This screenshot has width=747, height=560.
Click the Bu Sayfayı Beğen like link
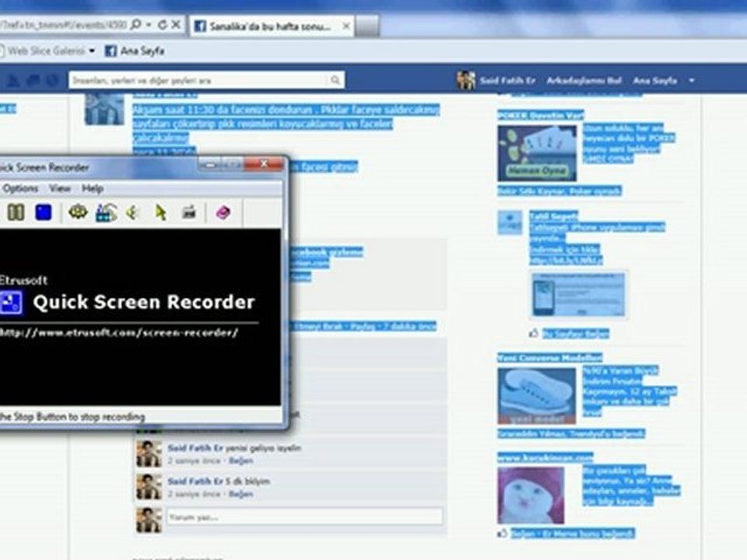576,334
